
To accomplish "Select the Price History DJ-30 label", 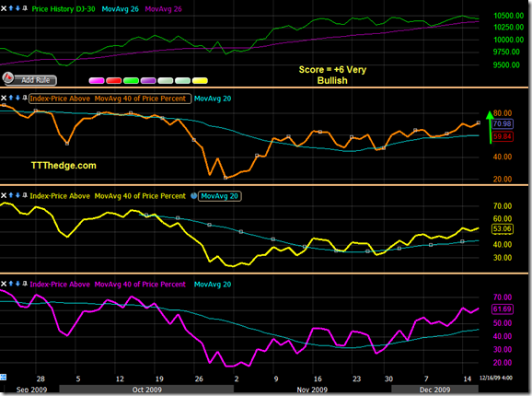I will point(64,9).
